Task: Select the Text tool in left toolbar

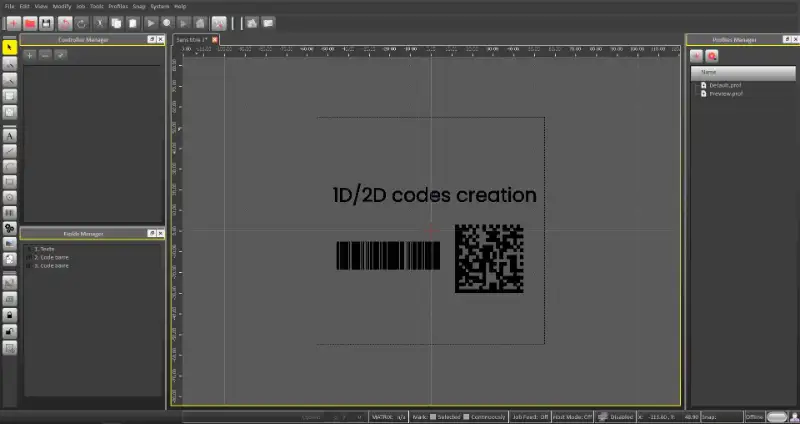Action: pyautogui.click(x=10, y=134)
